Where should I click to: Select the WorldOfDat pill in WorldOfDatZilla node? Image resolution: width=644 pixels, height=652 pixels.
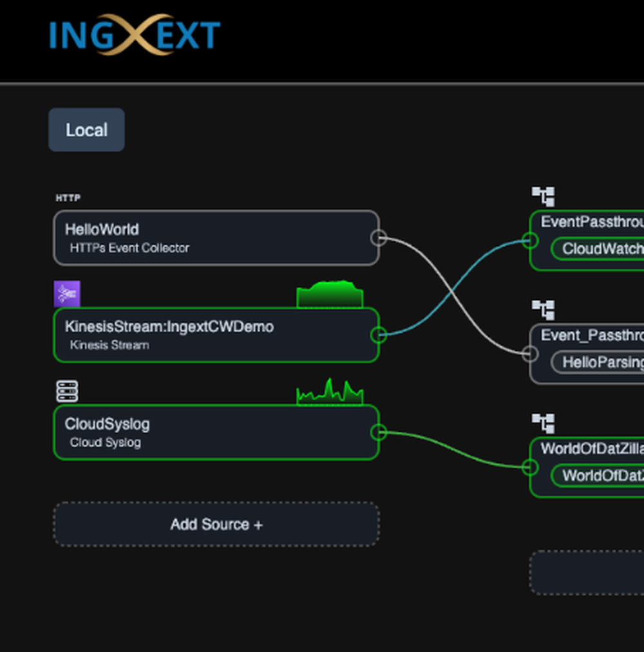pos(598,475)
